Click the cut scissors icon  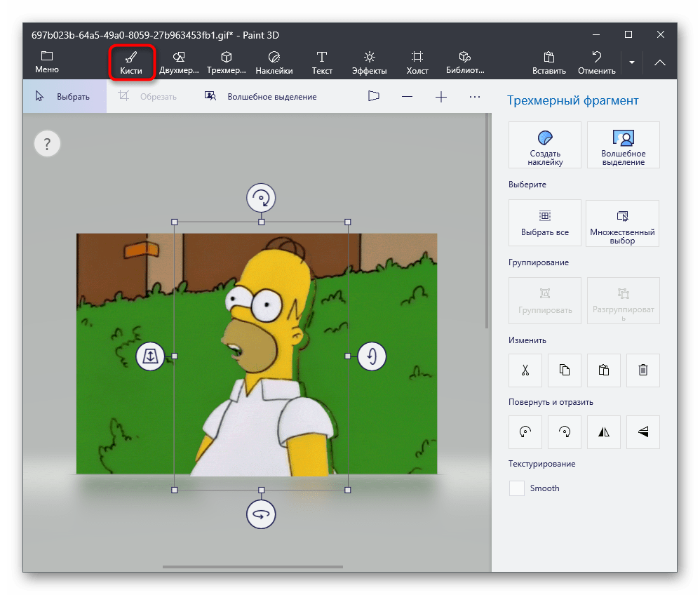pos(525,370)
